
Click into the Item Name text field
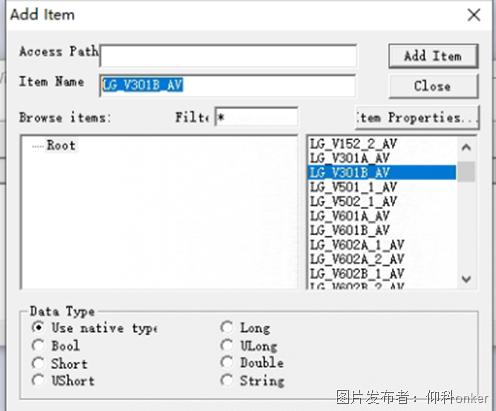click(228, 85)
